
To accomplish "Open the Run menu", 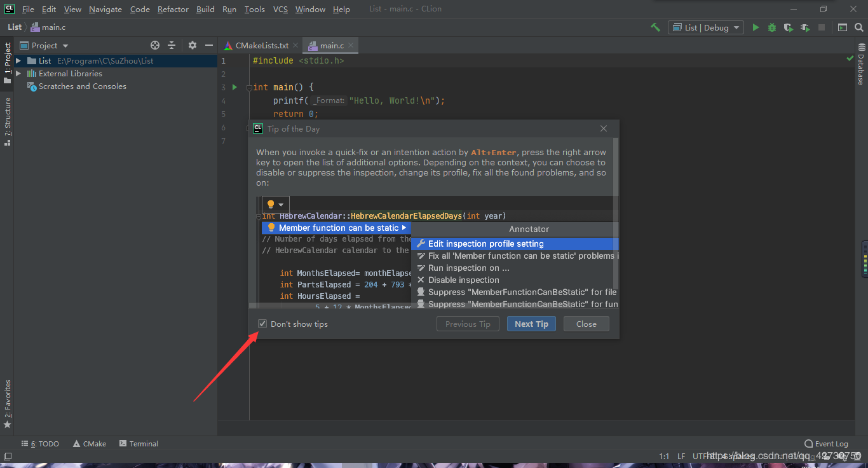I will click(x=229, y=10).
